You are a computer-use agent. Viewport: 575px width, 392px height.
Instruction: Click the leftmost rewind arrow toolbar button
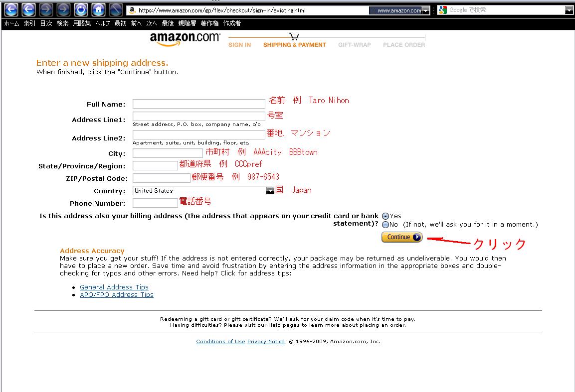pyautogui.click(x=11, y=9)
